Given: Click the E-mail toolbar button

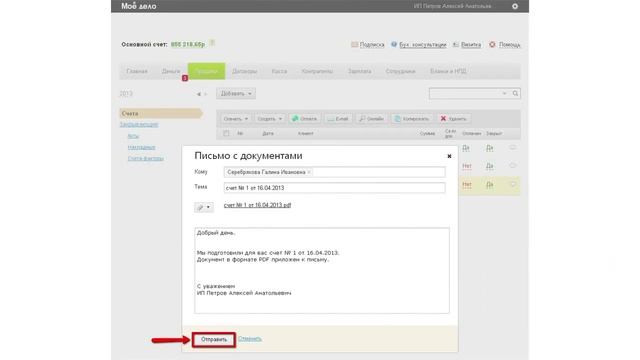Looking at the screenshot, I should [338, 119].
